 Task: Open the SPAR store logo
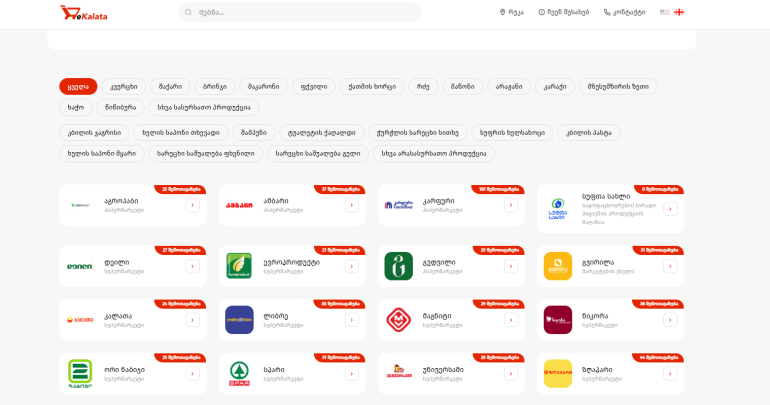point(239,374)
